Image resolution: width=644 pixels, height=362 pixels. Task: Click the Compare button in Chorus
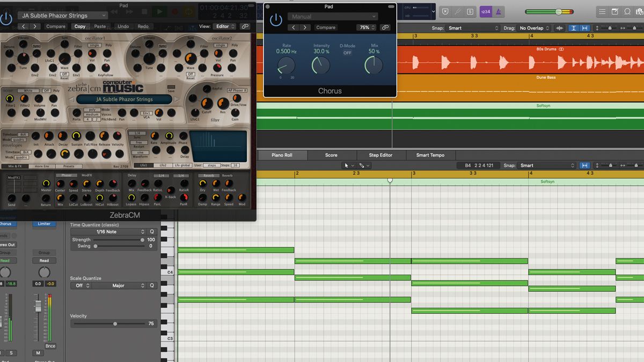(x=326, y=27)
